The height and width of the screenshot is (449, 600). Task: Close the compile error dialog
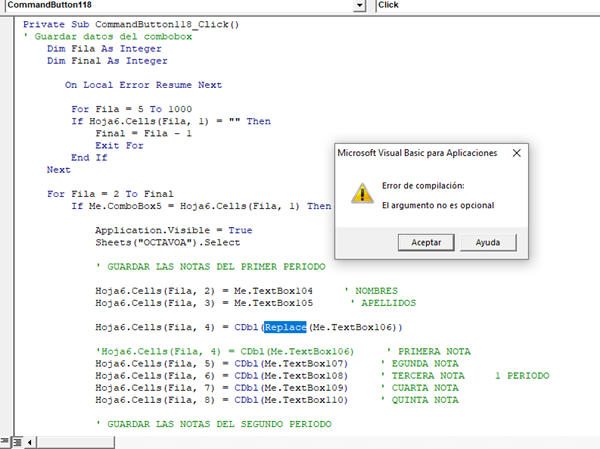(x=517, y=153)
